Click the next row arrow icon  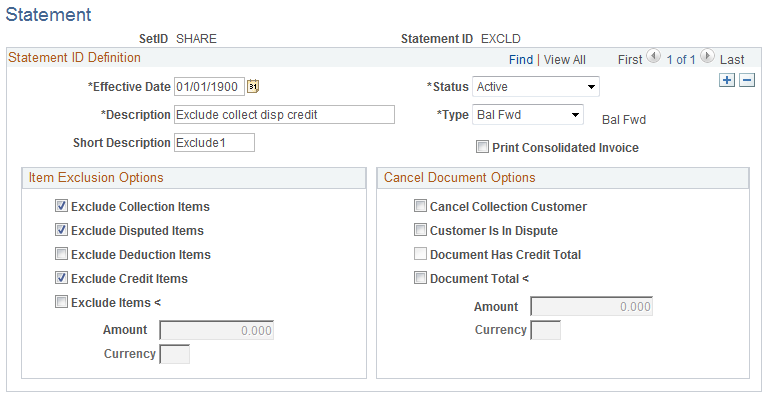point(707,56)
